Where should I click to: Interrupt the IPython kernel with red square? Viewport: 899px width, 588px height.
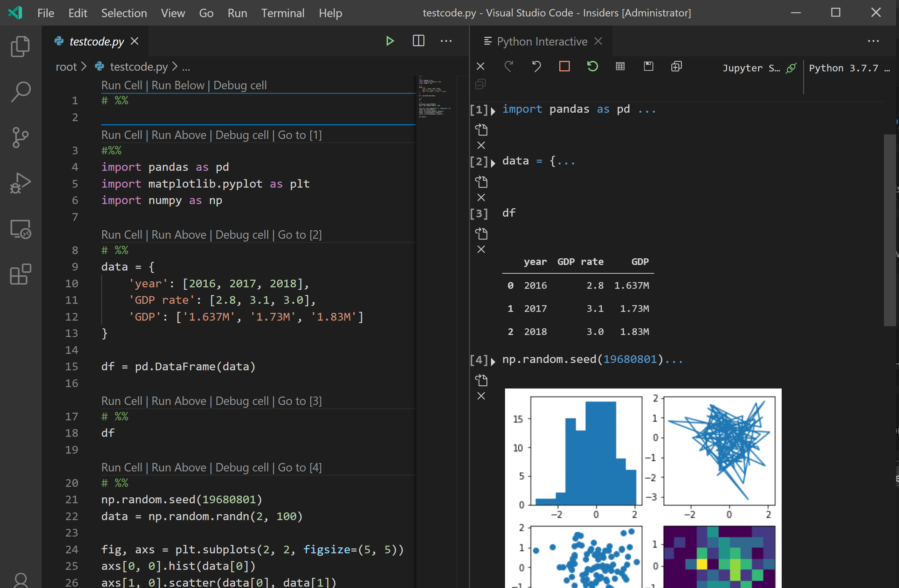pyautogui.click(x=564, y=66)
